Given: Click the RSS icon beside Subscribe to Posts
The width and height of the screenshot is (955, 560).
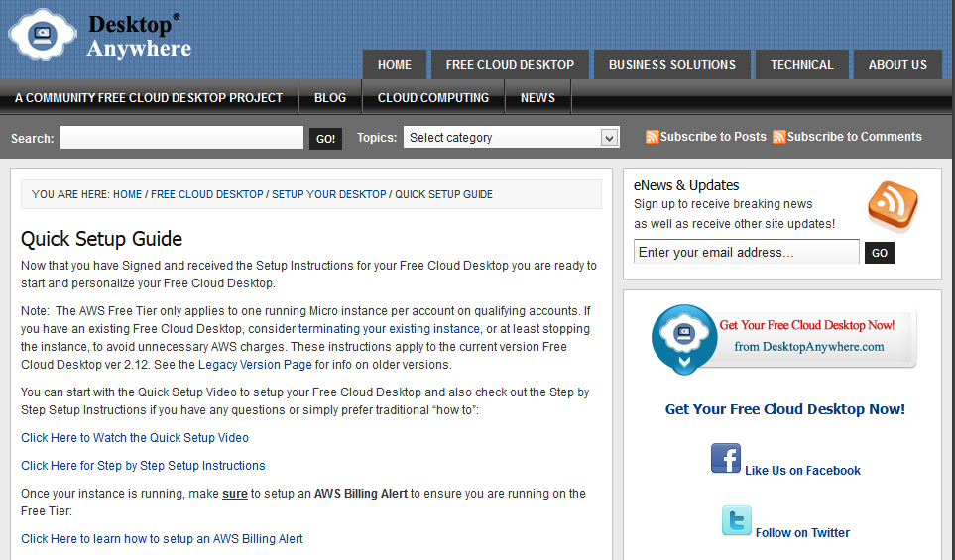Looking at the screenshot, I should (652, 137).
